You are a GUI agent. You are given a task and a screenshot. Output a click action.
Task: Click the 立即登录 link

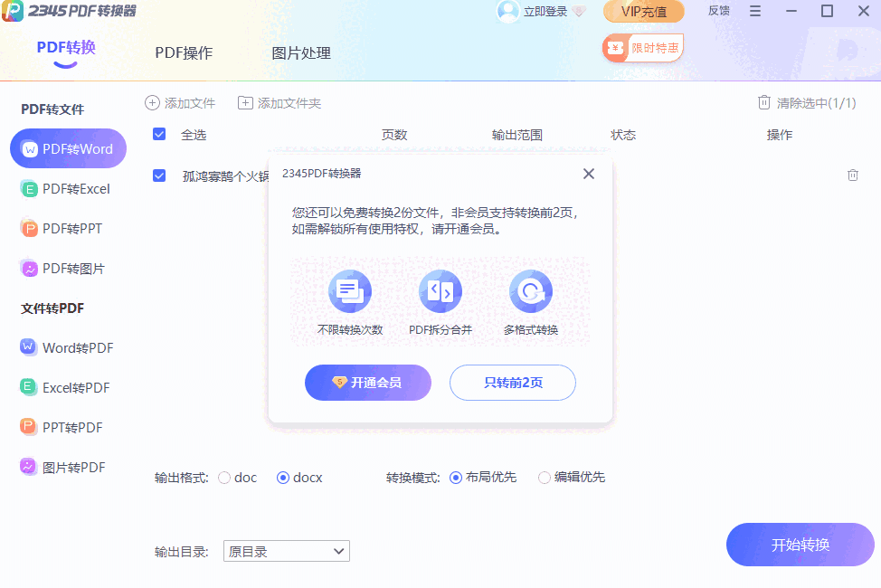(x=545, y=12)
